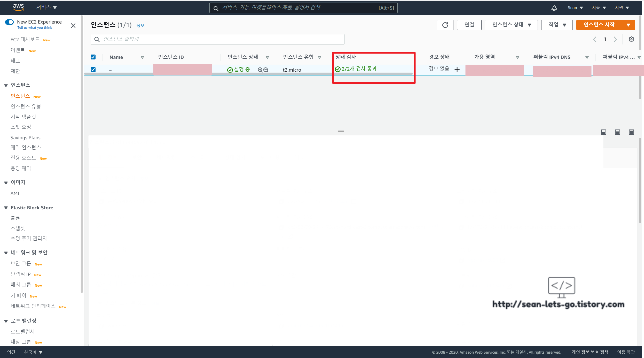Screen dimensions: 644x358
Task: Click the refresh instances icon button
Action: tap(445, 25)
